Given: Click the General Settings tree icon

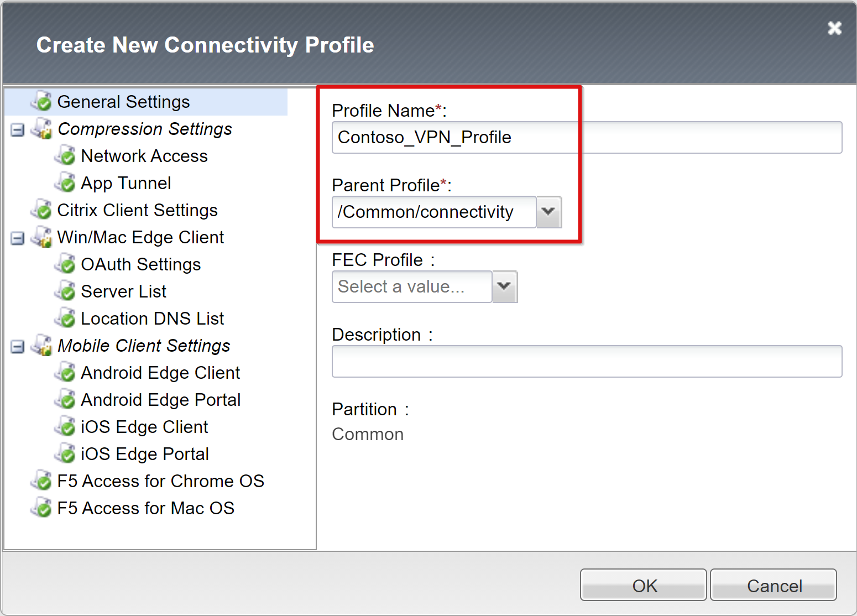Looking at the screenshot, I should click(42, 102).
